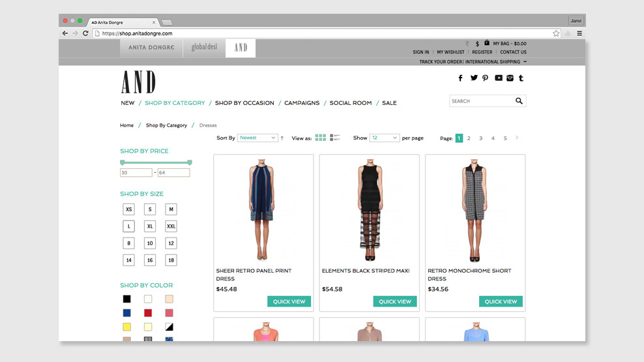Click the browser forward arrow
This screenshot has width=644, height=362.
tap(75, 33)
